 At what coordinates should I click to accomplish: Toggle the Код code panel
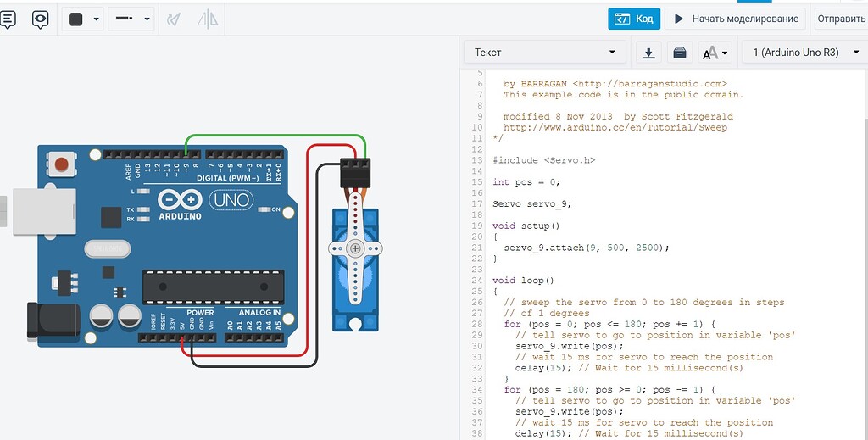pos(634,19)
